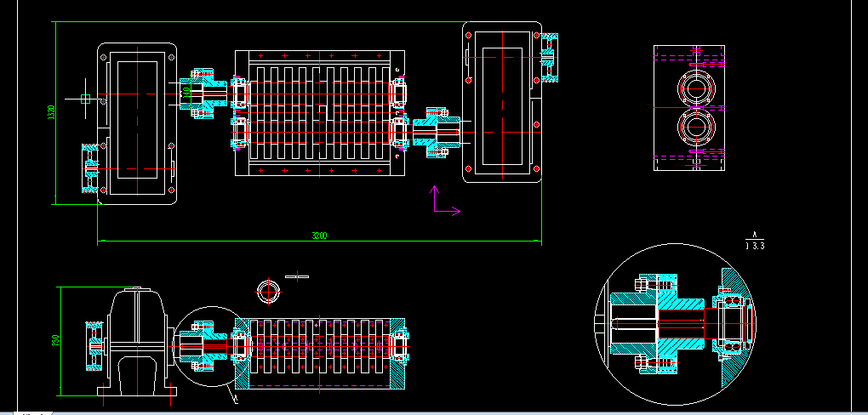Pick the lower flange circle in side view
868x415 pixels.
tap(694, 128)
